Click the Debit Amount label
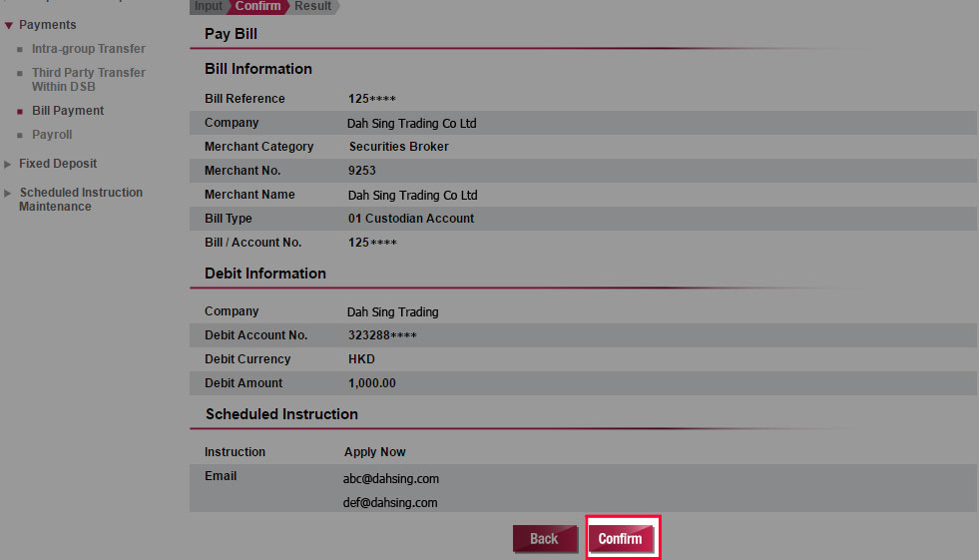Viewport: 980px width, 560px height. point(244,383)
